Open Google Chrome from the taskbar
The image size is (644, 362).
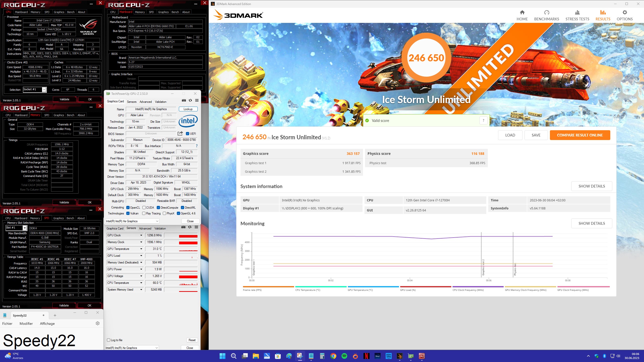click(333, 356)
